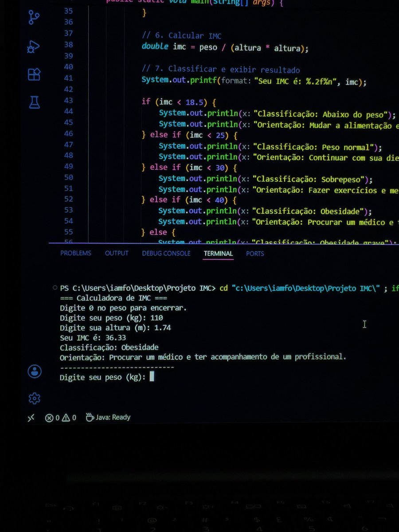The width and height of the screenshot is (399, 532).
Task: Click line number 52 in gutter
Action: pyautogui.click(x=68, y=199)
